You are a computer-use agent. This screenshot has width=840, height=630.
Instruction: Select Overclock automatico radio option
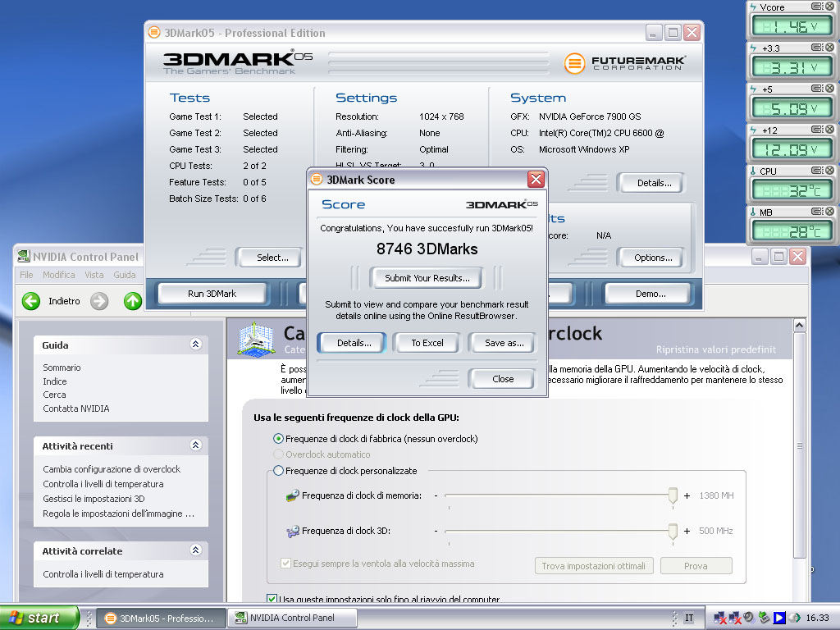pos(278,454)
